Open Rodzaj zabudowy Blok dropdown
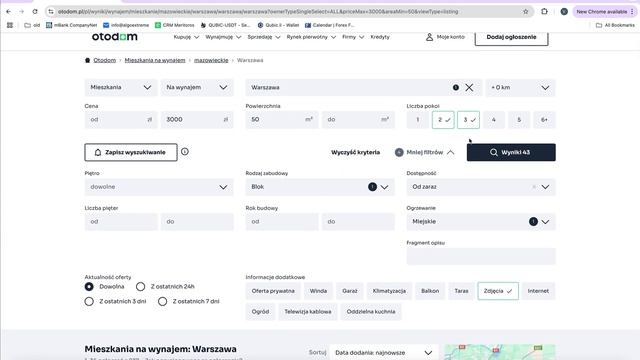Screen dimensions: 640x360 (320, 187)
